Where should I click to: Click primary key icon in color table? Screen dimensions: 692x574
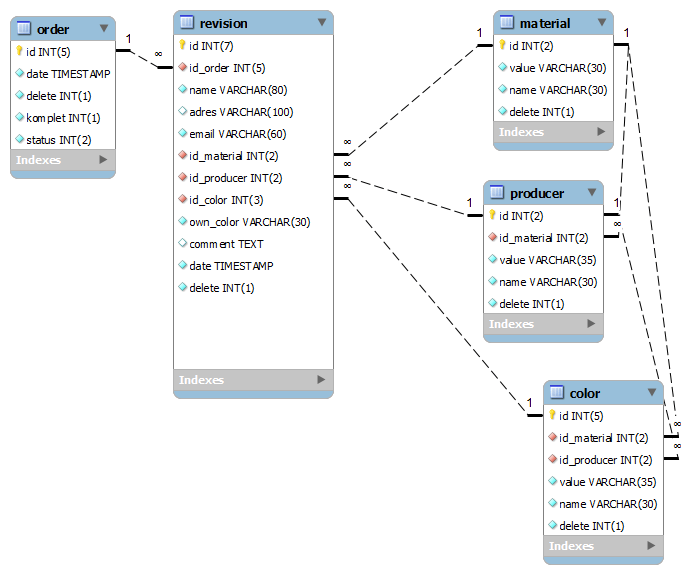coord(552,415)
